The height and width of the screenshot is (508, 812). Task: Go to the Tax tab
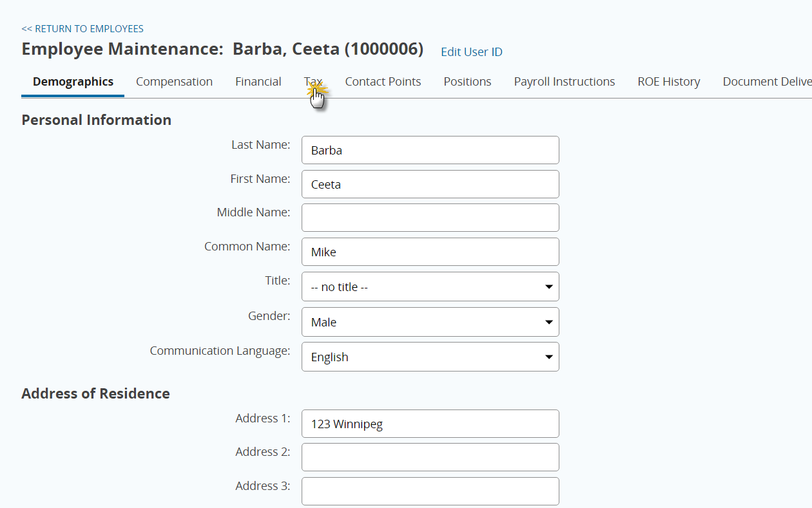313,82
